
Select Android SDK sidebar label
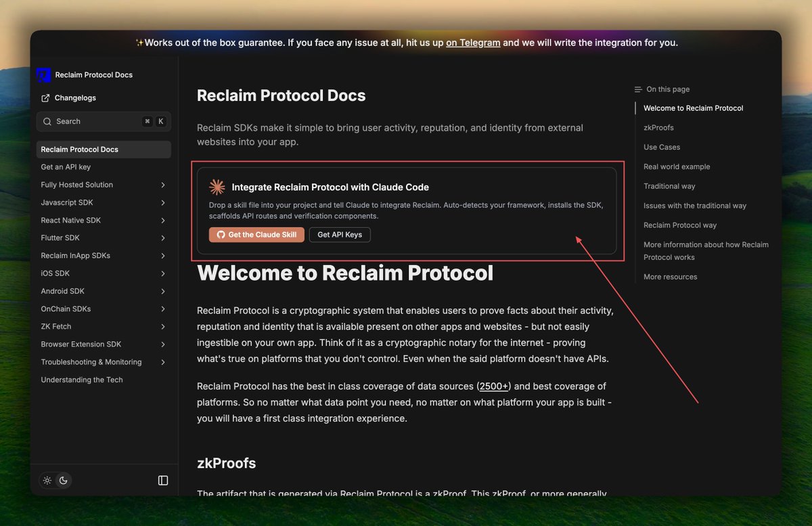click(x=63, y=291)
